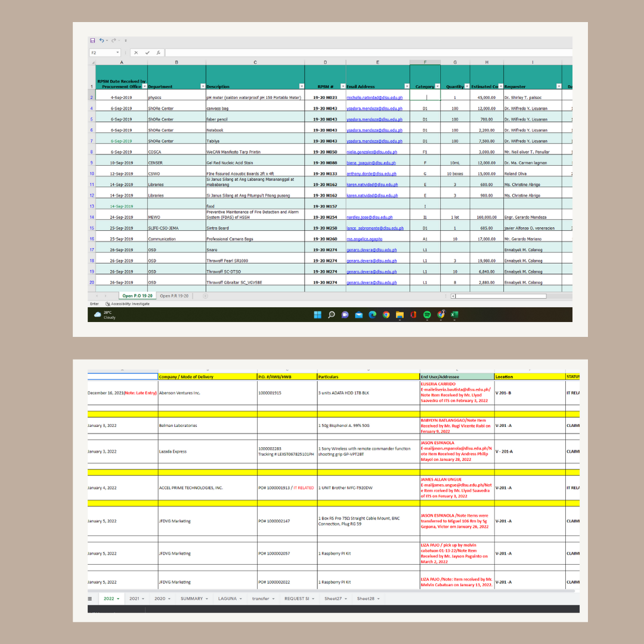Image resolution: width=644 pixels, height=644 pixels.
Task: Open the weather widget showing Cloudy
Action: (x=105, y=315)
